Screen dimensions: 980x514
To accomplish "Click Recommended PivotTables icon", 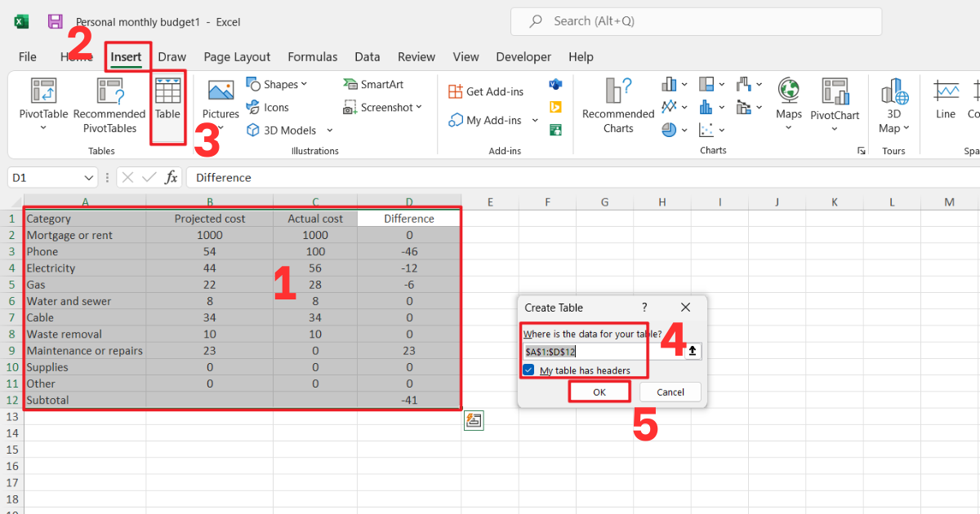I will coord(109,105).
